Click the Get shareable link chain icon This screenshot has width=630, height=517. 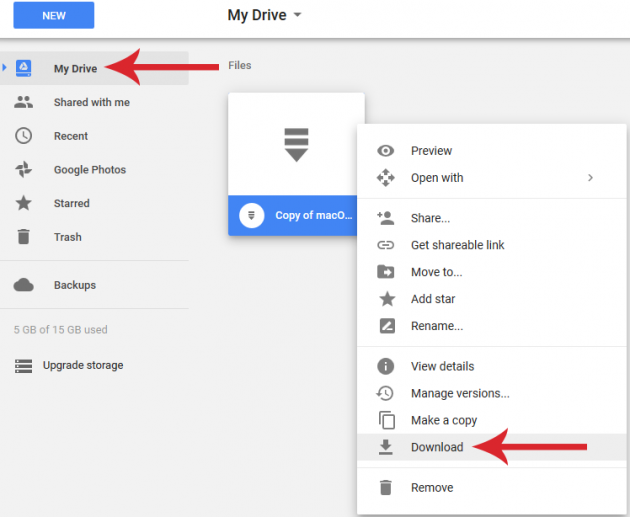[x=385, y=245]
